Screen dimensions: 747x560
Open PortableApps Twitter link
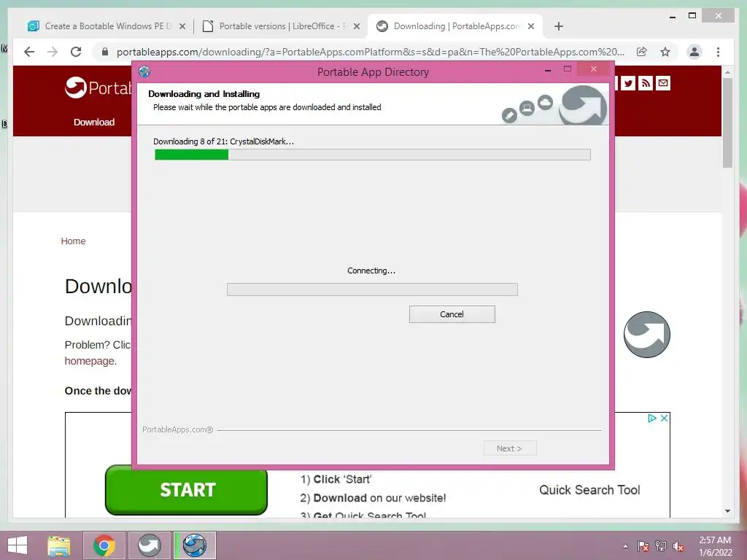click(628, 83)
